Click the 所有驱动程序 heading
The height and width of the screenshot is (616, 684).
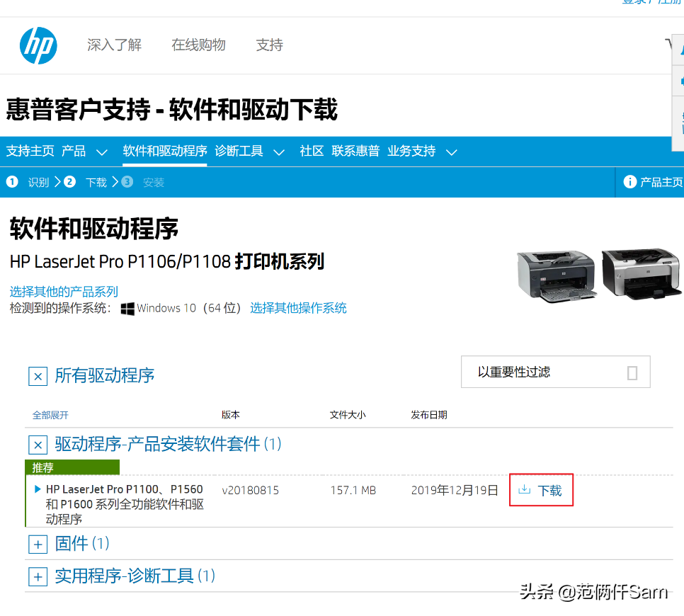105,375
